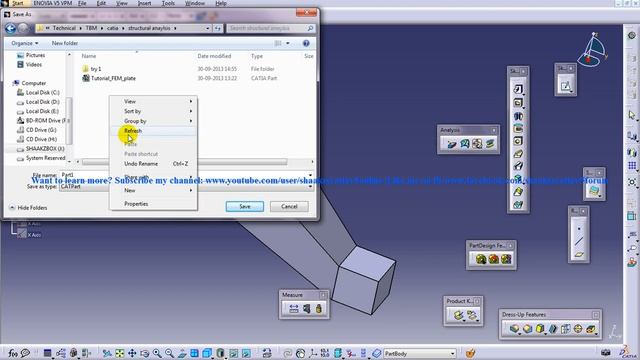The height and width of the screenshot is (360, 640).
Task: Click the Search structural analysis field
Action: [x=270, y=28]
